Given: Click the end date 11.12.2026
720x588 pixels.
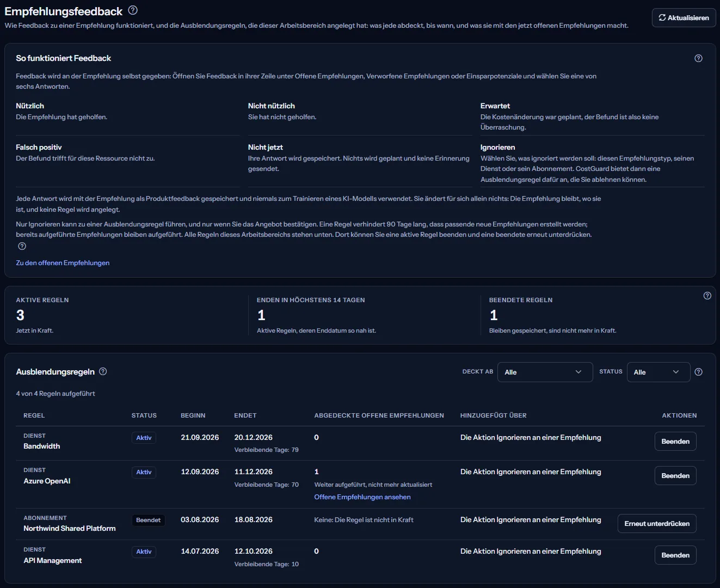Looking at the screenshot, I should [254, 472].
